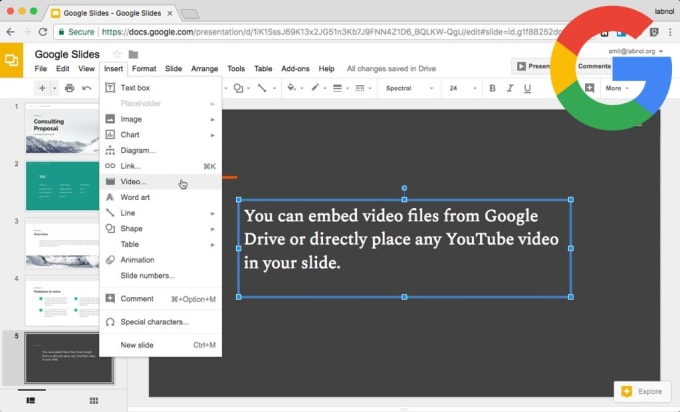Click the Comment icon in Insert menu

click(110, 298)
